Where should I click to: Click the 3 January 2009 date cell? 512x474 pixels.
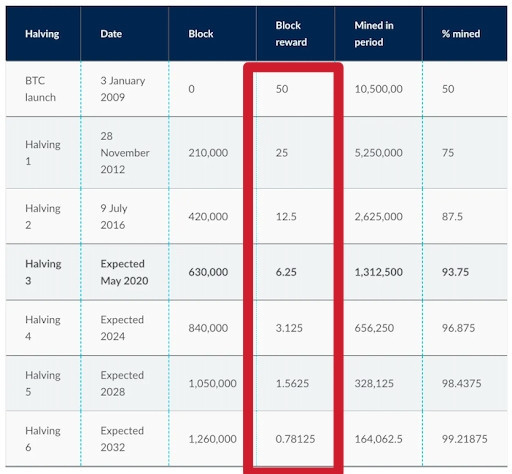(x=123, y=89)
